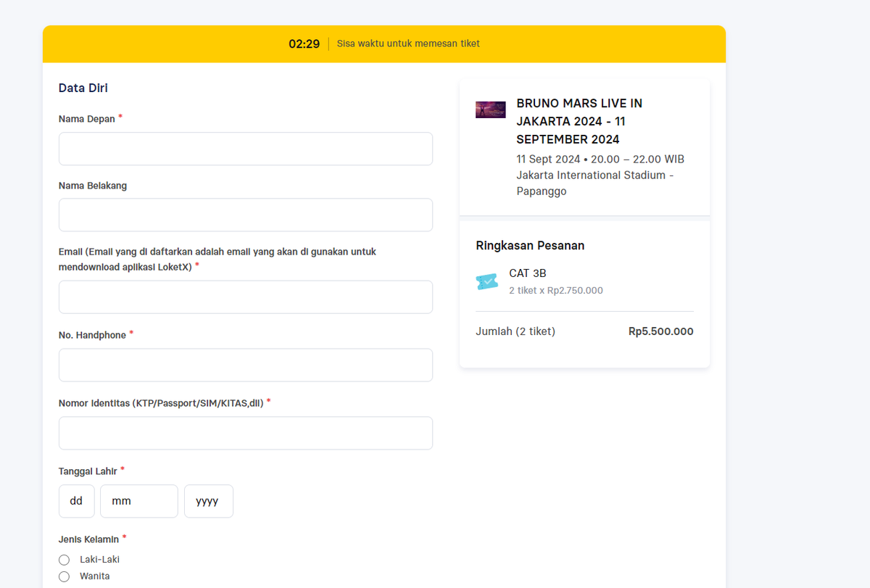Click the 'Jakarta International Stadium - Papanggo' venue text
The height and width of the screenshot is (588, 870).
[x=595, y=183]
